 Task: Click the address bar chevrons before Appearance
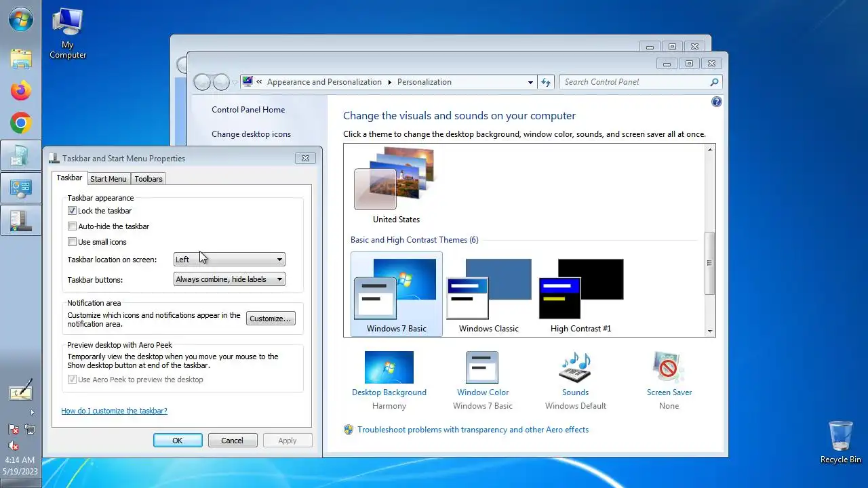coord(259,82)
